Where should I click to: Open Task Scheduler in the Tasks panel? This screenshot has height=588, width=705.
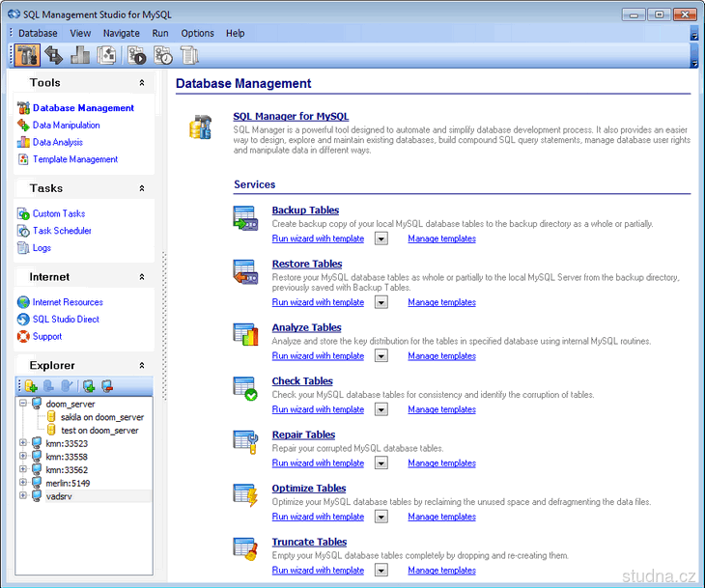(x=62, y=231)
